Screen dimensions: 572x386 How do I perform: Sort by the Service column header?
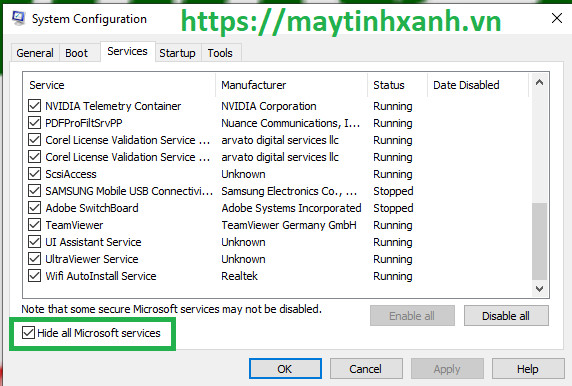click(119, 85)
